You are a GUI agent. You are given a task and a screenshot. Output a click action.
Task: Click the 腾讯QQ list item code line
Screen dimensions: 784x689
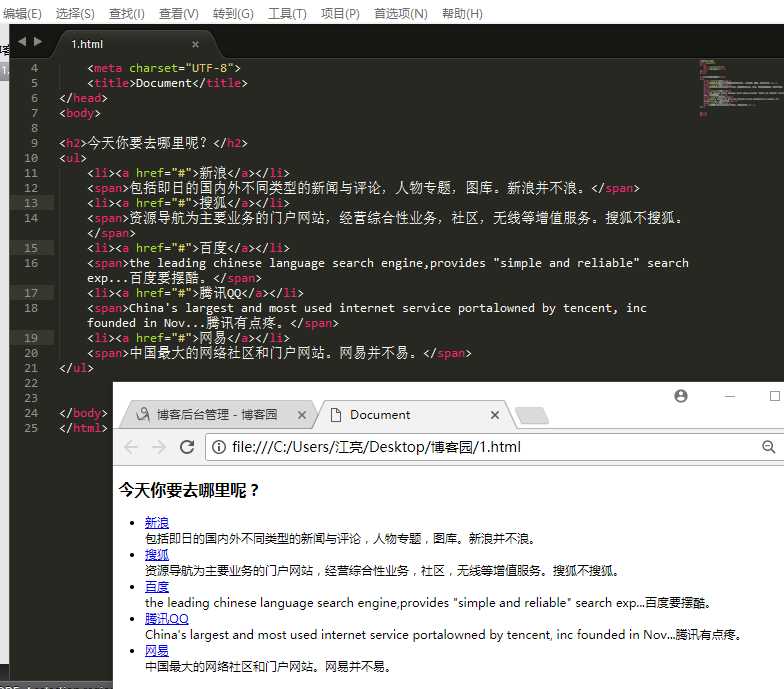point(195,293)
